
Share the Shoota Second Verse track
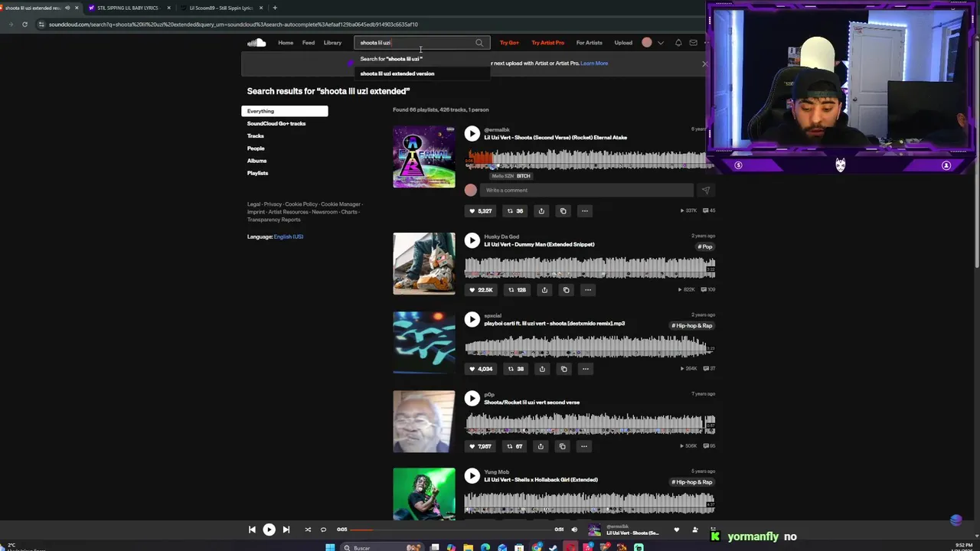[541, 211]
